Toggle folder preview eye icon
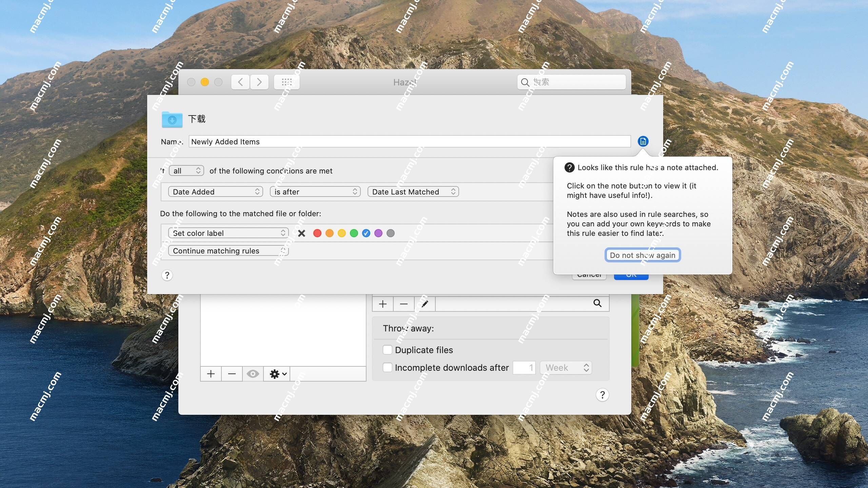The image size is (868, 488). click(253, 374)
